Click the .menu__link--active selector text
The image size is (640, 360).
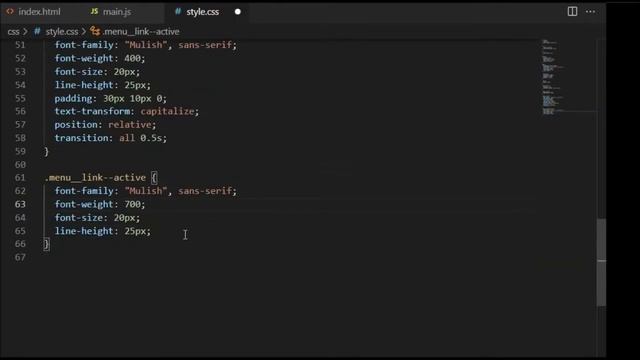point(95,178)
